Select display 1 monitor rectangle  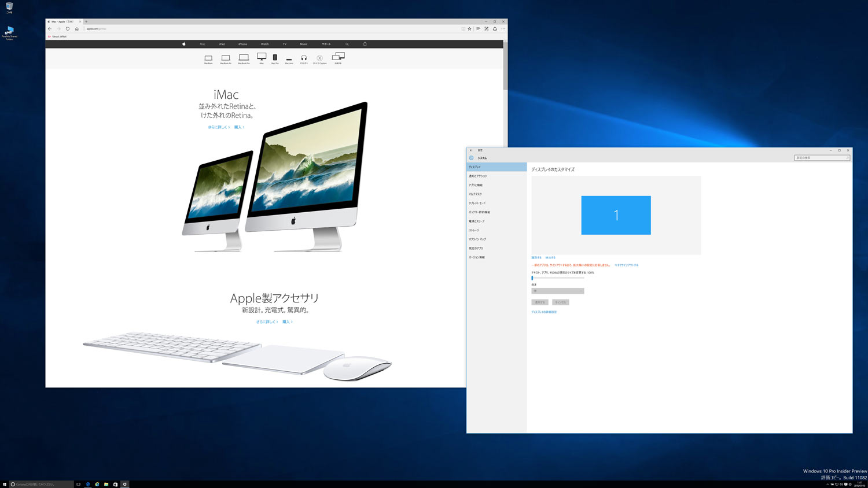click(616, 215)
